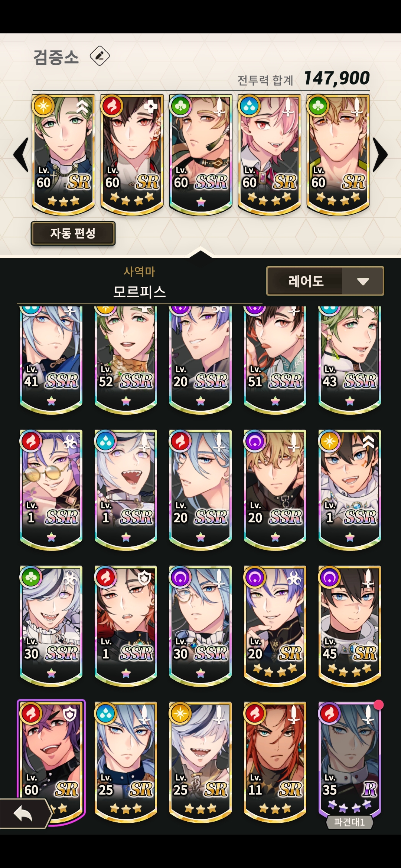Expand sort options with the dropdown arrow
401x868 pixels.
[363, 281]
